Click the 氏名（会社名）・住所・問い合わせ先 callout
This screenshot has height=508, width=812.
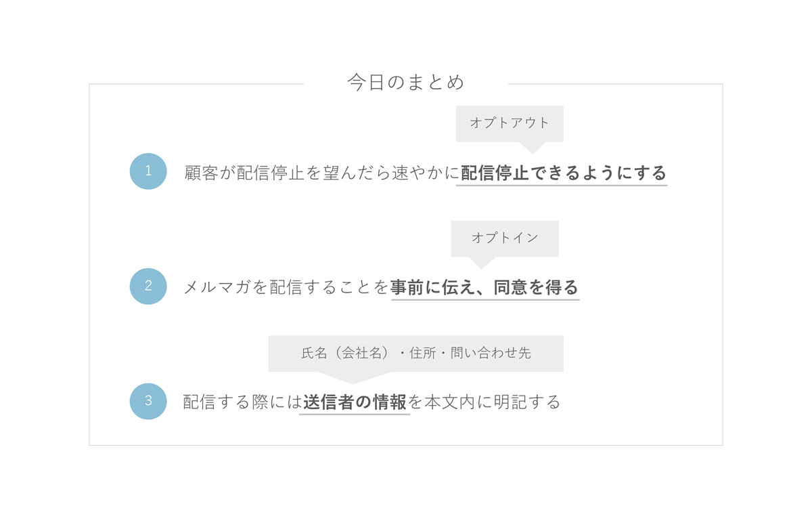tap(416, 354)
